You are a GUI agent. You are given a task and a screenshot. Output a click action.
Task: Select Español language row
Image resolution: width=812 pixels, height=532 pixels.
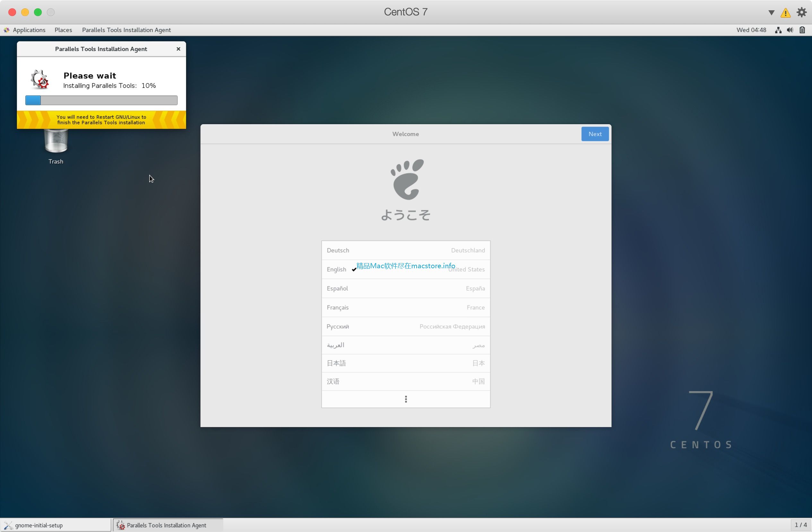(x=406, y=288)
